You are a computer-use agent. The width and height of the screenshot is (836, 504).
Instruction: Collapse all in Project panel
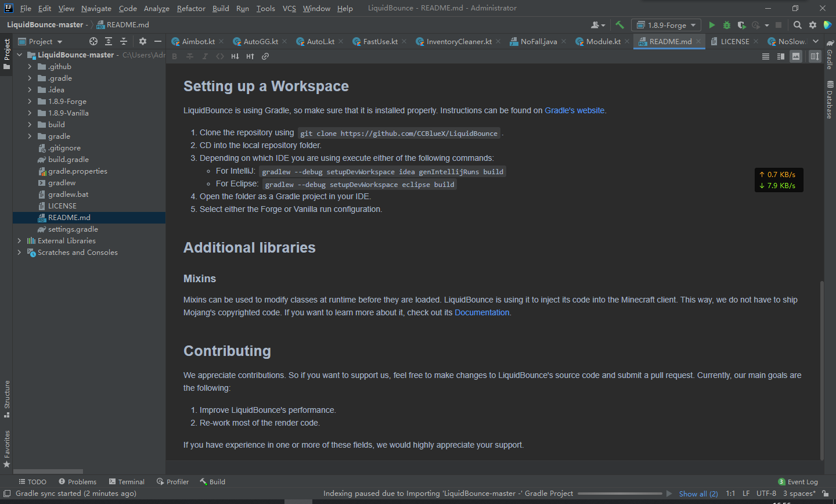(124, 41)
